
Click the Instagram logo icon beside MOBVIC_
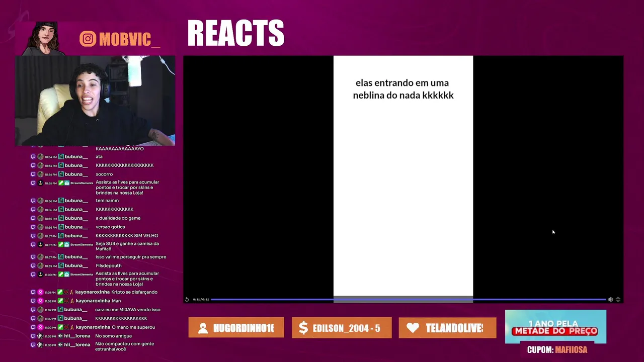(x=88, y=39)
